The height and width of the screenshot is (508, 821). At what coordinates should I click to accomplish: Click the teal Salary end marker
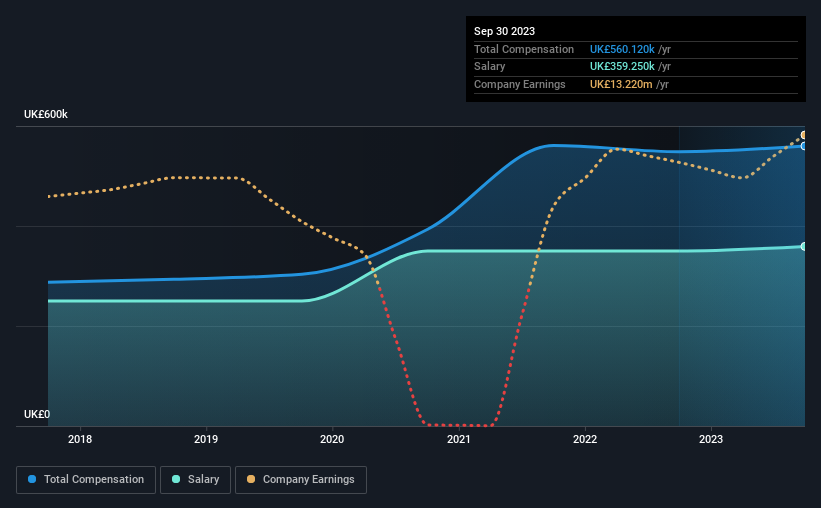point(804,246)
